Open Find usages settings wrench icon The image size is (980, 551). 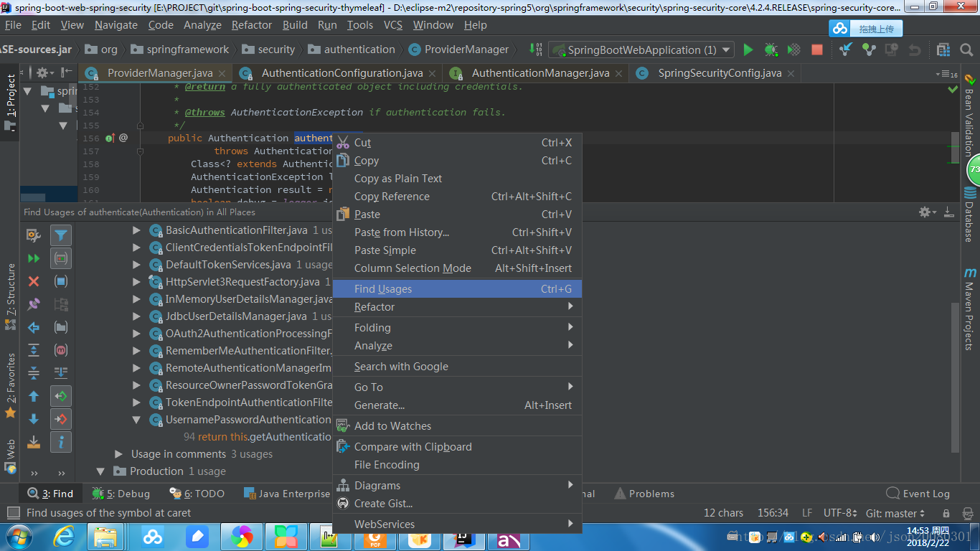pos(34,235)
